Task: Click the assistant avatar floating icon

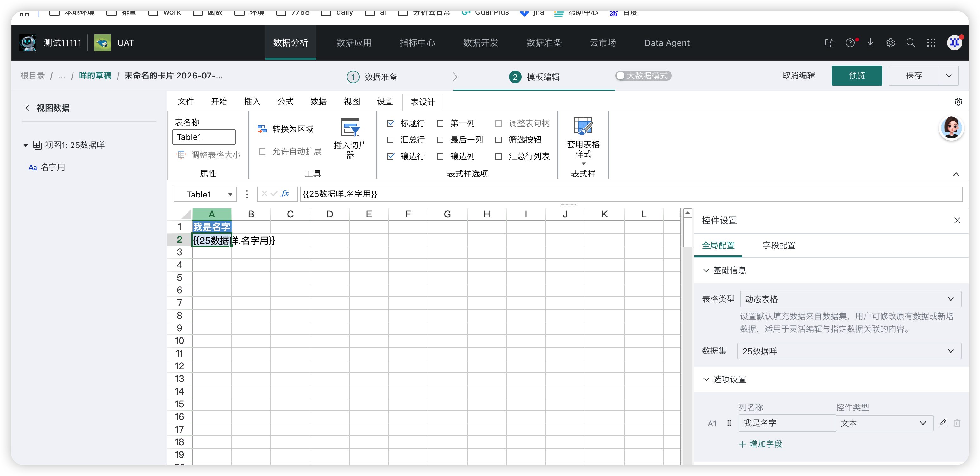Action: [951, 128]
